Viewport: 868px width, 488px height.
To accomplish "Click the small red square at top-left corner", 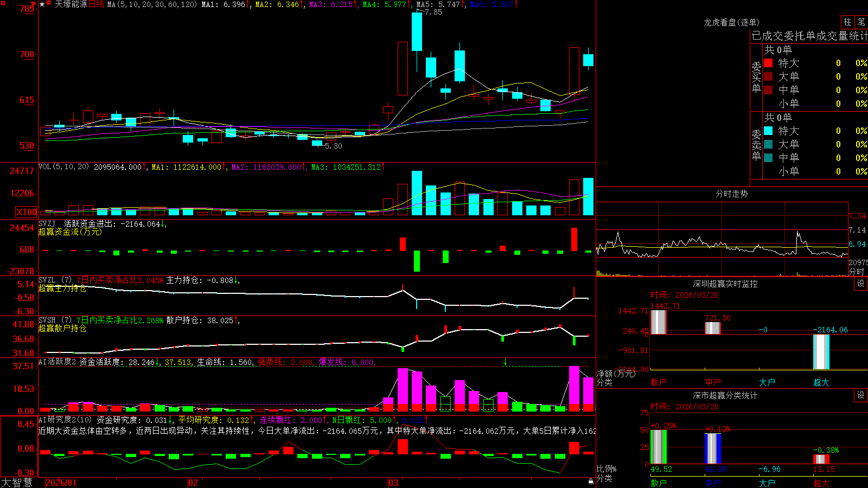I will pyautogui.click(x=3, y=3).
